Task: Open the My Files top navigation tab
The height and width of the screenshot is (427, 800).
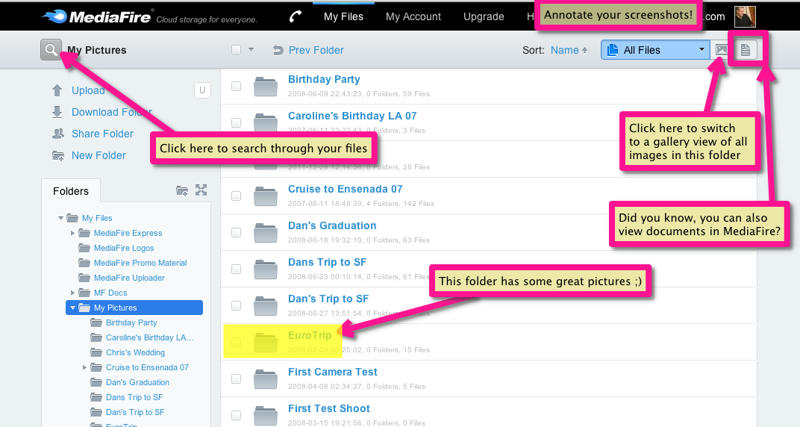Action: 343,16
